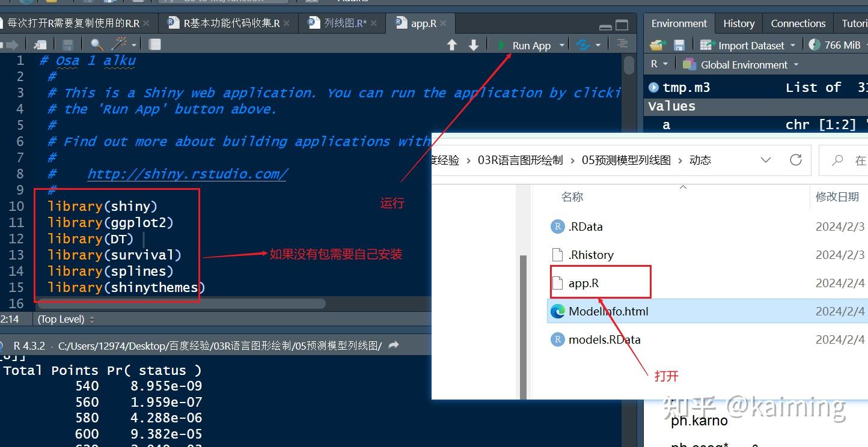Save workspace using the disk icon in Environment pane
The width and height of the screenshot is (868, 447).
(x=679, y=45)
